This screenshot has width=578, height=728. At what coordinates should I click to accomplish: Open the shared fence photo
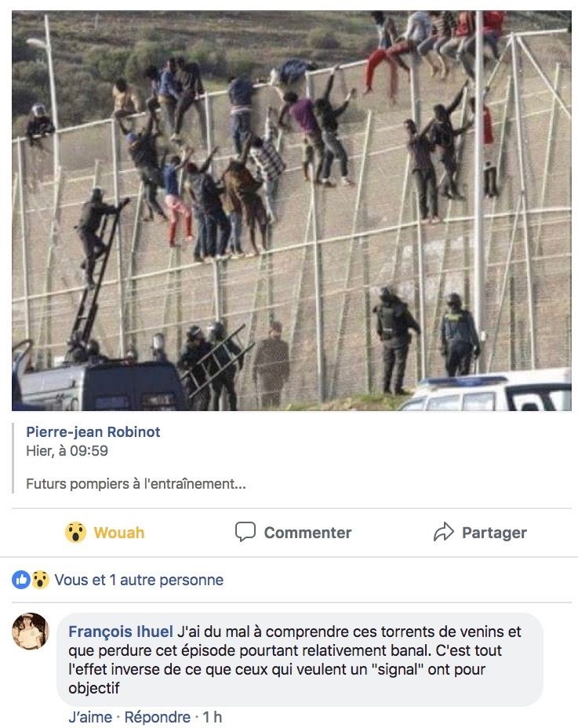coord(292,211)
